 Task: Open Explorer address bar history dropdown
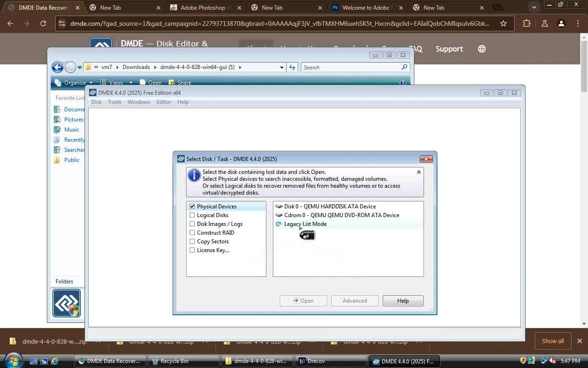[x=282, y=67]
